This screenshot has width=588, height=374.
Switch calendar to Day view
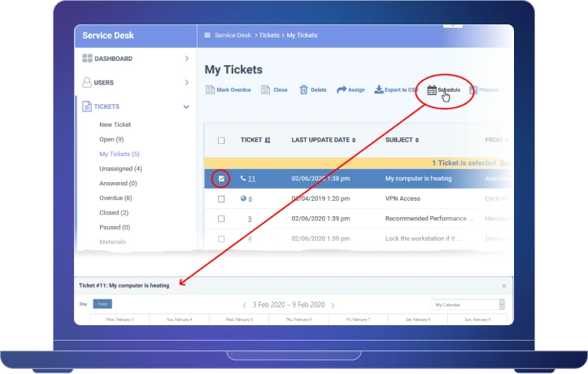(x=83, y=304)
